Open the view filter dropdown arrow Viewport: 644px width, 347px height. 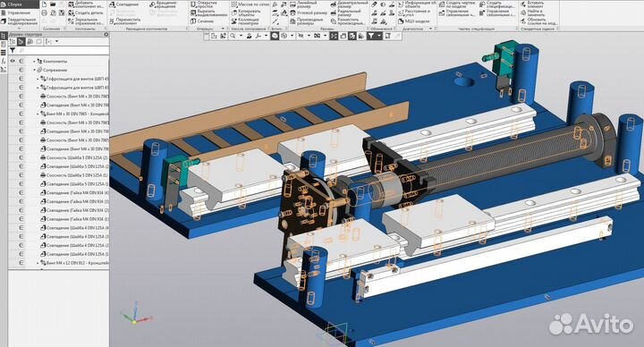click(379, 36)
